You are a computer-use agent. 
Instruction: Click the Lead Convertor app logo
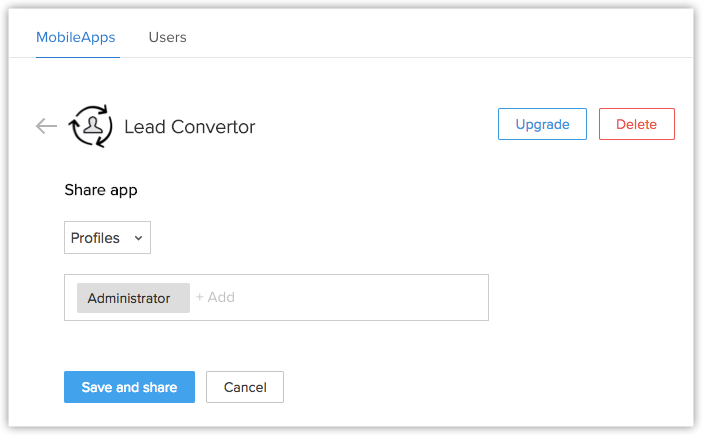coord(91,126)
